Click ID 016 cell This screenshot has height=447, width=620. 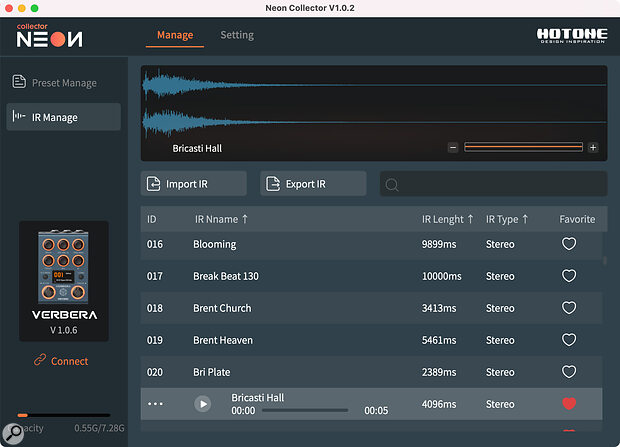(x=155, y=244)
